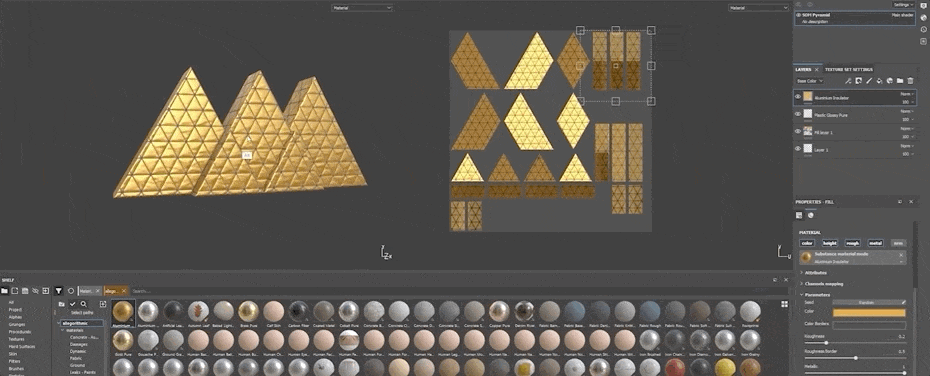Open the Substance material mode Aluminium Insulator button
930x376 pixels.
[x=852, y=257]
